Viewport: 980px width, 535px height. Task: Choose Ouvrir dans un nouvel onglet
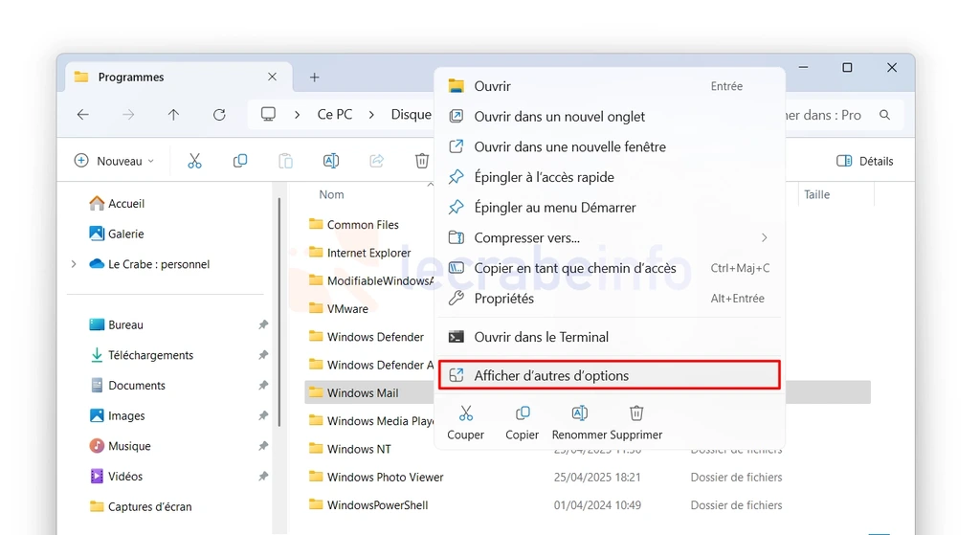coord(610,116)
